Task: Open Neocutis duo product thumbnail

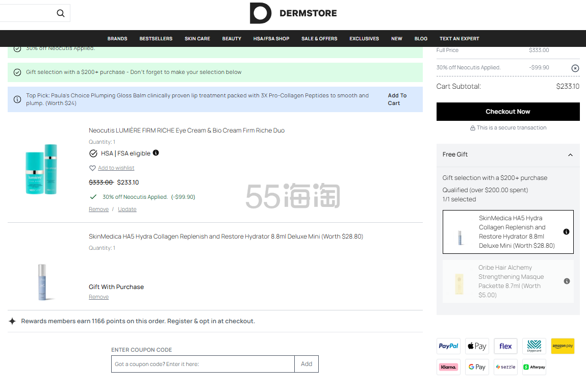Action: (x=41, y=169)
